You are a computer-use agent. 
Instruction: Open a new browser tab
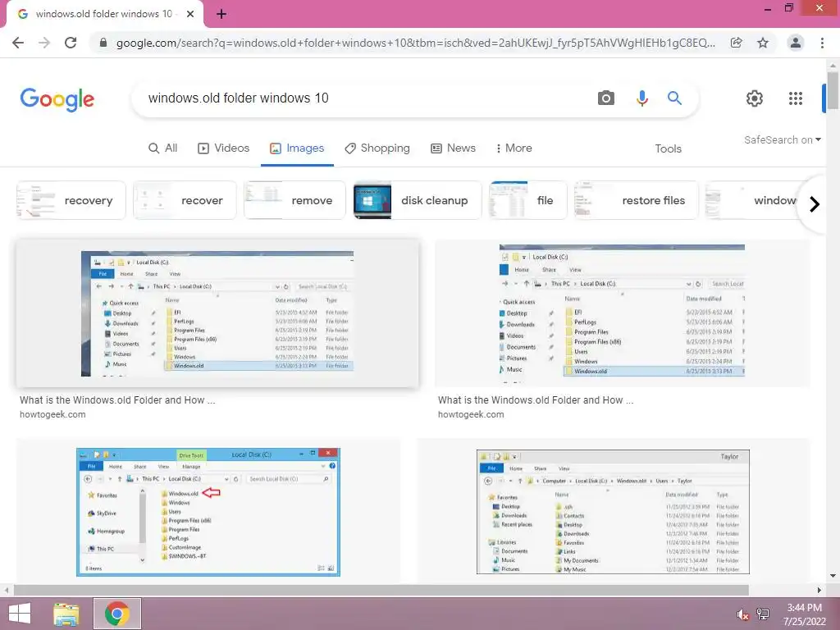pyautogui.click(x=221, y=14)
